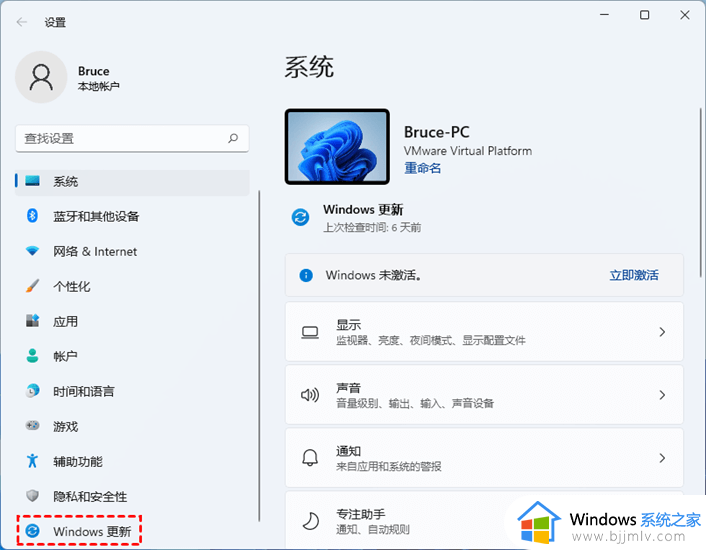The image size is (706, 550).
Task: Click Windows 未激活 banner text
Action: tap(374, 275)
